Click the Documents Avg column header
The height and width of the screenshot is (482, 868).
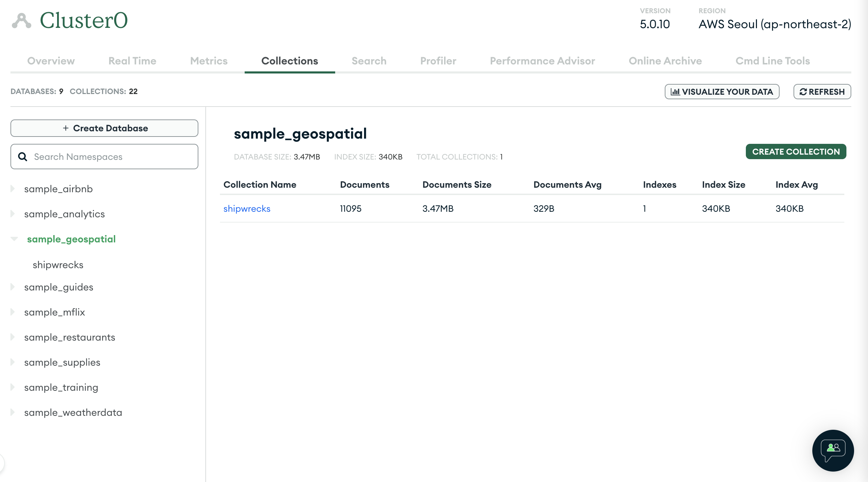[x=568, y=185]
